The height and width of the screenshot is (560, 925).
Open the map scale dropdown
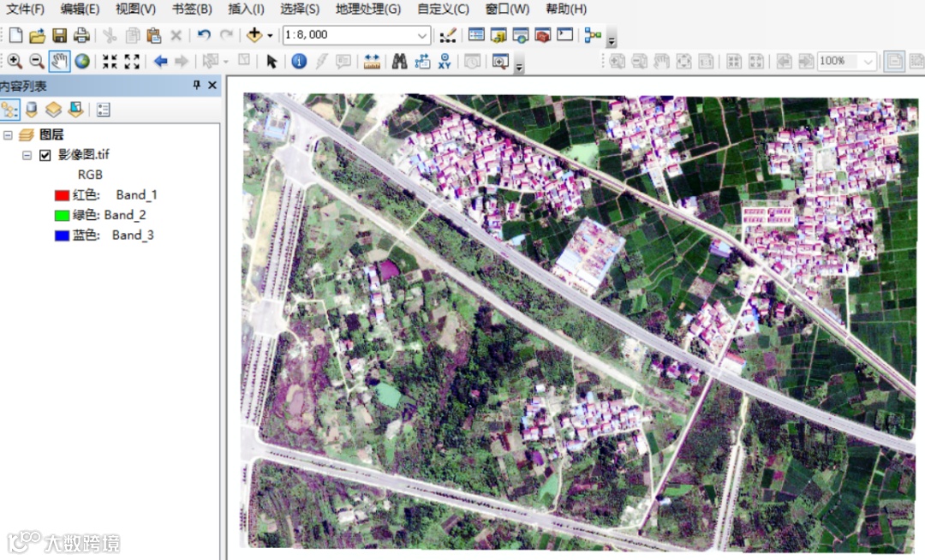[423, 35]
